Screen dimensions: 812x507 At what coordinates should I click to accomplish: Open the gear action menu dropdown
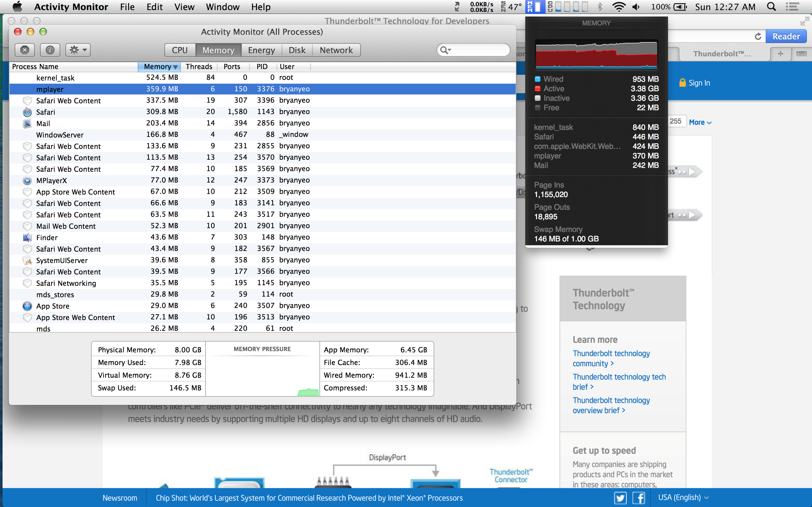pos(78,50)
